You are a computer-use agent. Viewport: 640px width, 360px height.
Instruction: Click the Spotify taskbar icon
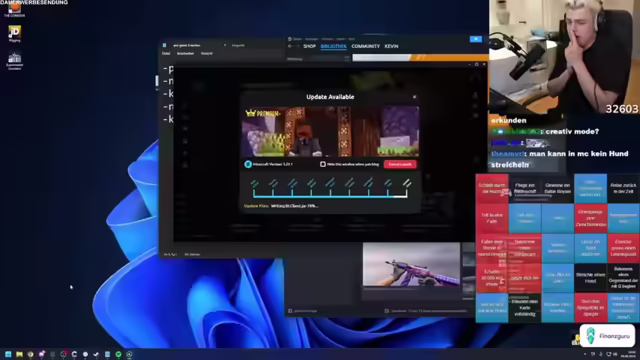pyautogui.click(x=118, y=354)
